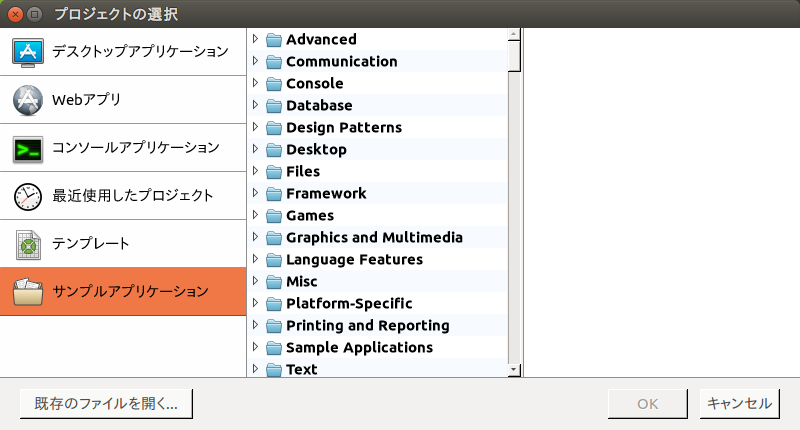The image size is (800, 430).
Task: Click the recent projects clock icon
Action: point(28,196)
